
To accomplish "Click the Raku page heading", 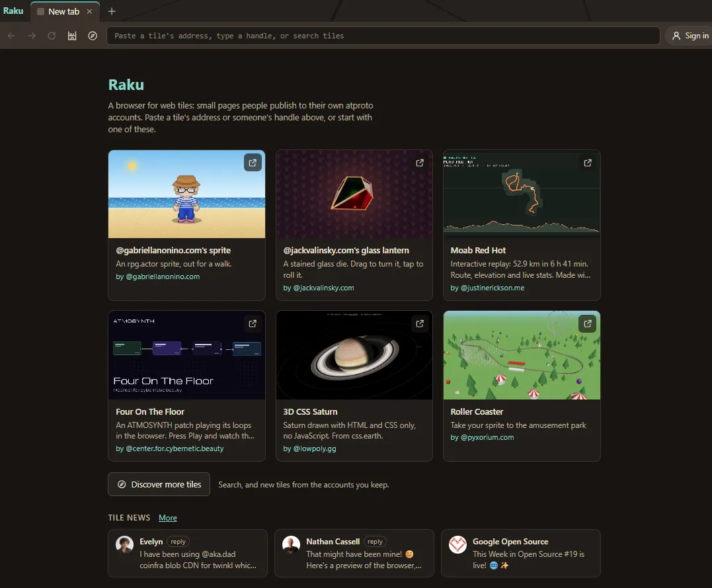I will click(x=126, y=85).
